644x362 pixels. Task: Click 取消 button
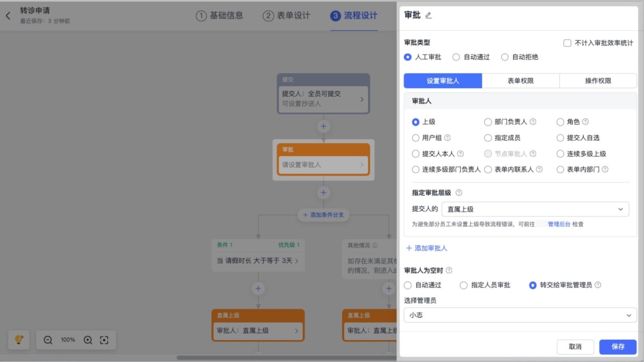tap(575, 347)
